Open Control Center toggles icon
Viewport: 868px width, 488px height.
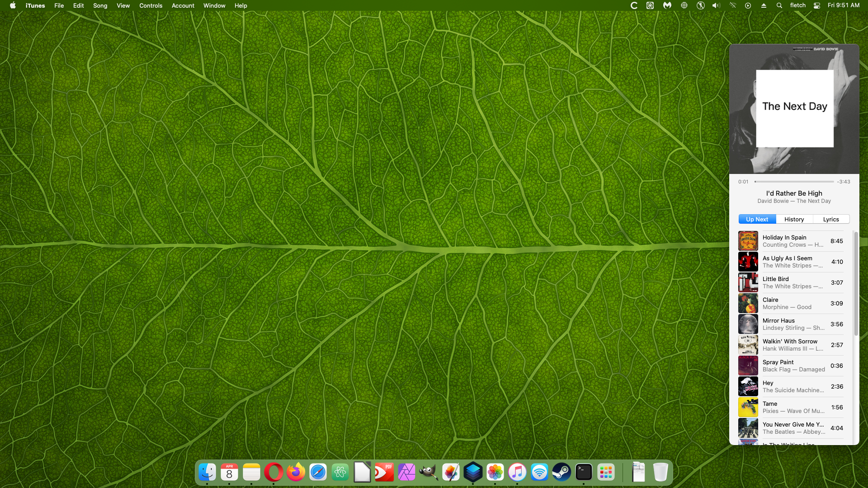pos(816,5)
